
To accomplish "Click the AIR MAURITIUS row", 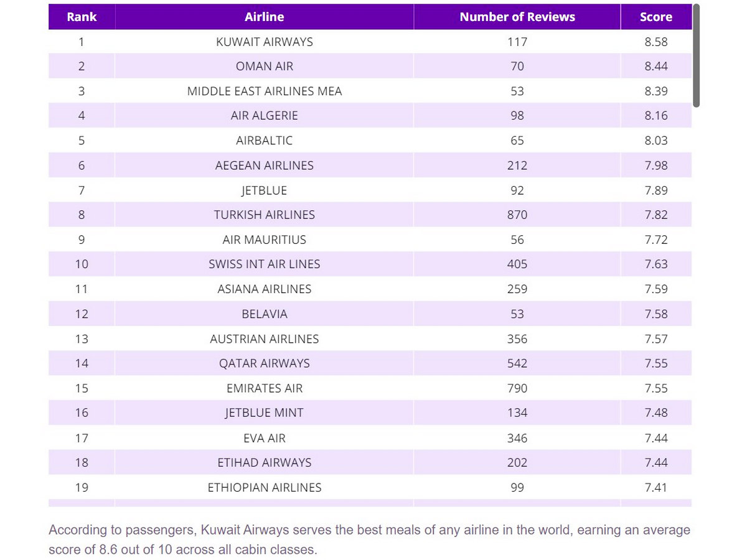I will click(x=370, y=240).
